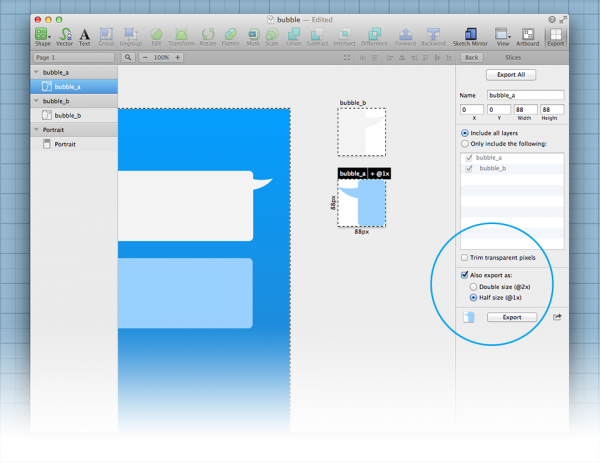Click the Back button above the Slices panel

pyautogui.click(x=472, y=58)
